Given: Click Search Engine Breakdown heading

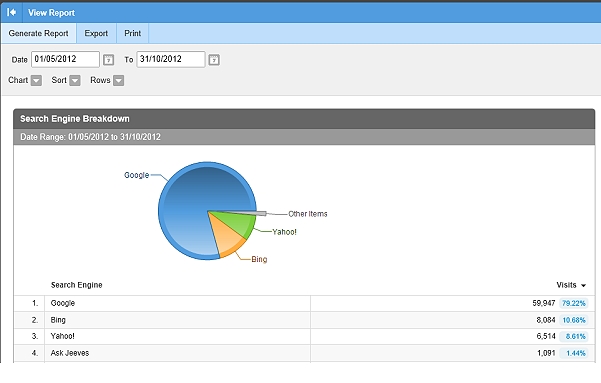Looking at the screenshot, I should coord(75,119).
